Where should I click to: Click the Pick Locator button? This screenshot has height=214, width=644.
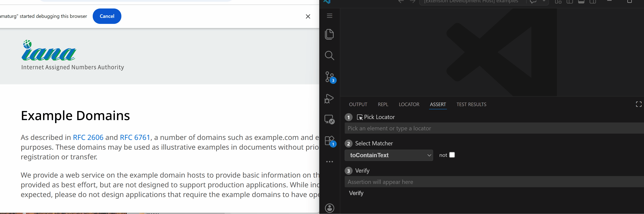click(x=375, y=117)
